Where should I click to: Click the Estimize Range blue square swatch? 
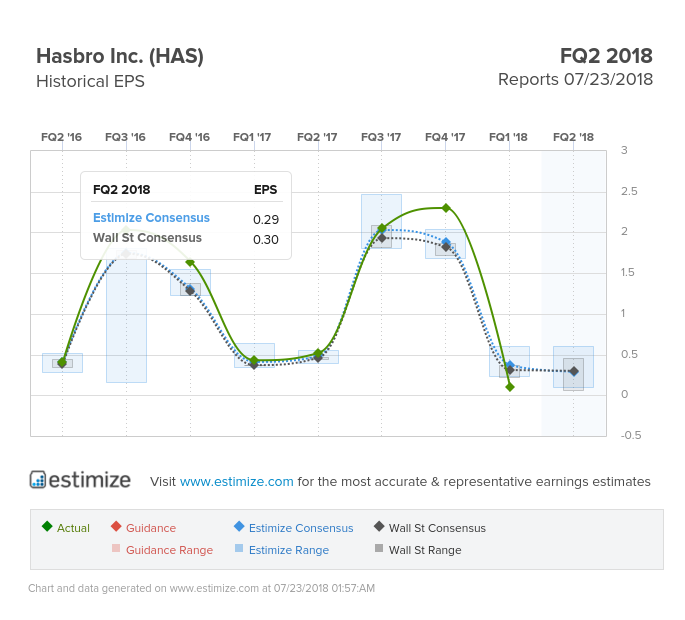pyautogui.click(x=239, y=548)
